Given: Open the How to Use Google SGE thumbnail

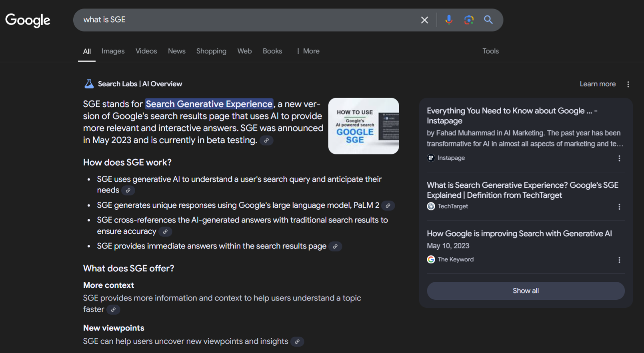Looking at the screenshot, I should click(x=364, y=126).
